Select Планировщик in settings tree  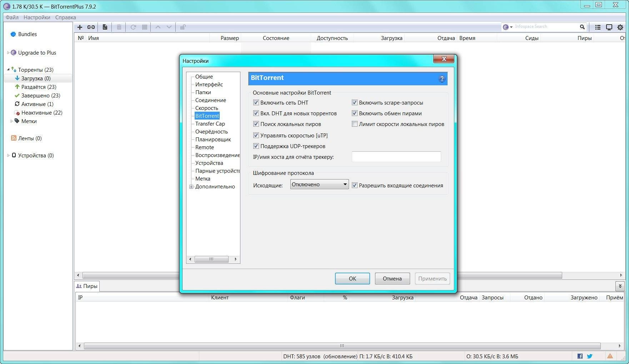pos(213,140)
